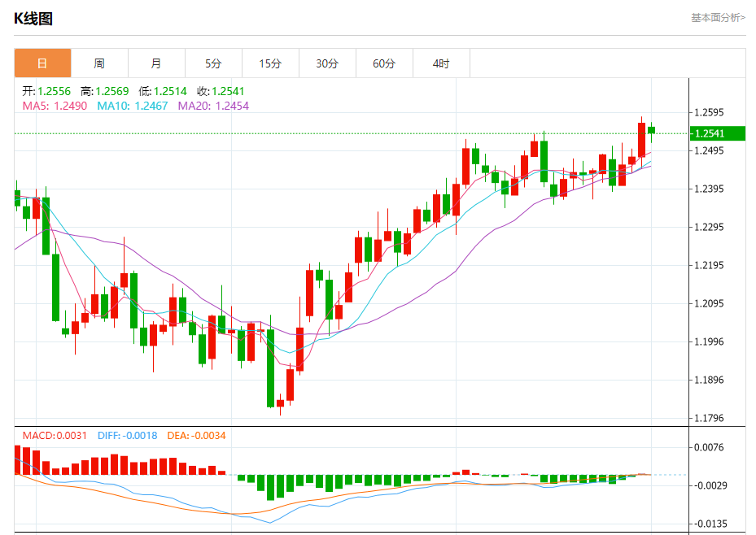Open the 60分 chart tab
This screenshot has width=756, height=535.
[x=384, y=63]
